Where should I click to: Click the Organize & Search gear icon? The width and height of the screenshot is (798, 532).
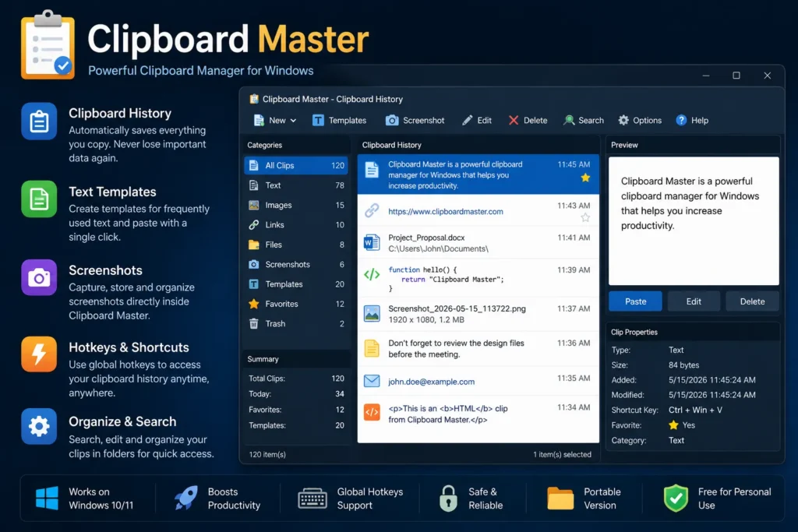tap(39, 426)
